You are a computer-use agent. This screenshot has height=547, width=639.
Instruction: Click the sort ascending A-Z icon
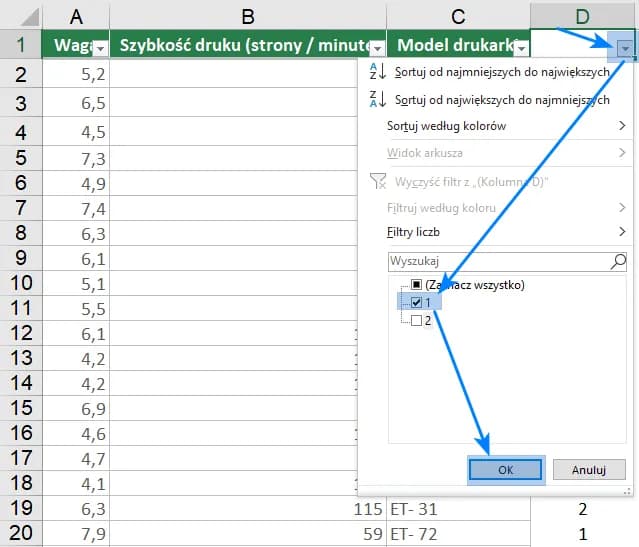377,73
